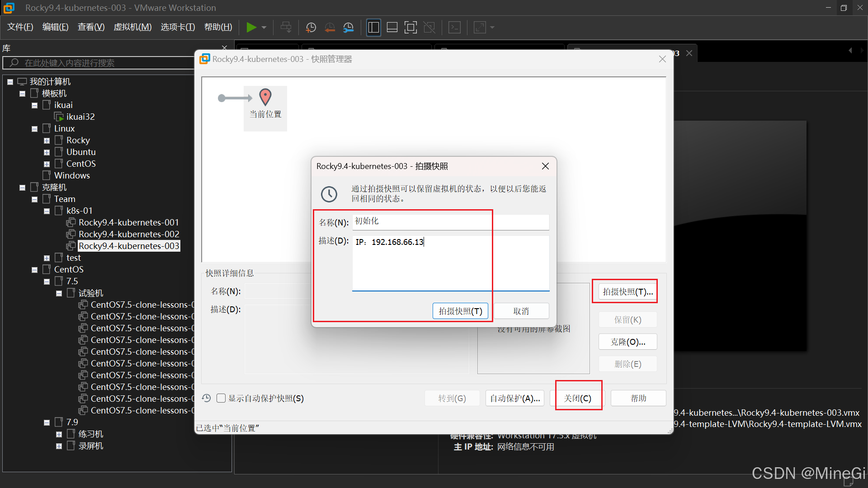Enter full screen mode icon
Screen dimensions: 868x488
pyautogui.click(x=410, y=28)
